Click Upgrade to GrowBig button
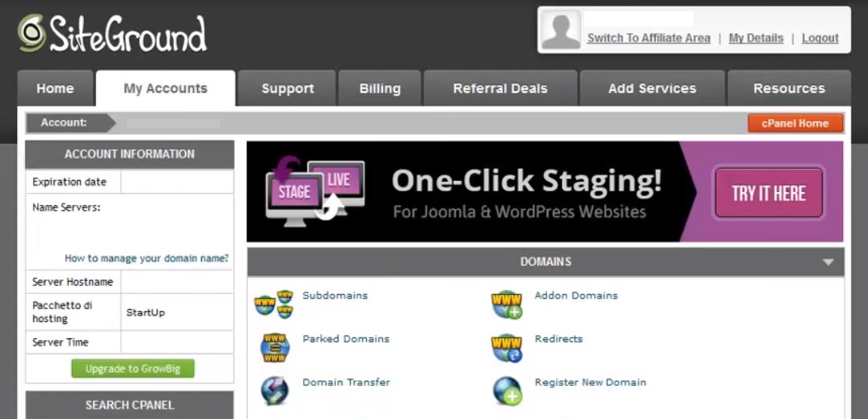This screenshot has width=868, height=419. click(x=133, y=369)
